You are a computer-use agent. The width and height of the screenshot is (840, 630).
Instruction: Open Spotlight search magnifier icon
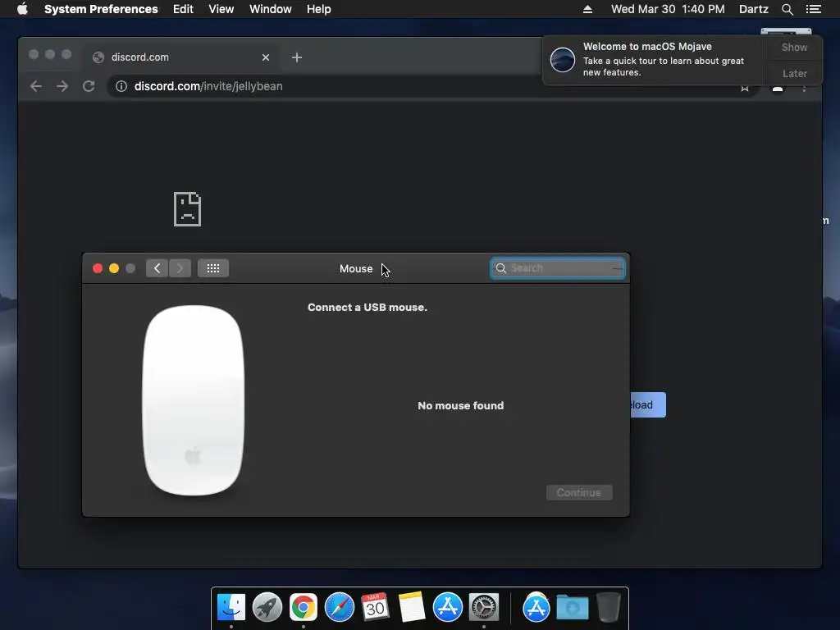pyautogui.click(x=787, y=9)
